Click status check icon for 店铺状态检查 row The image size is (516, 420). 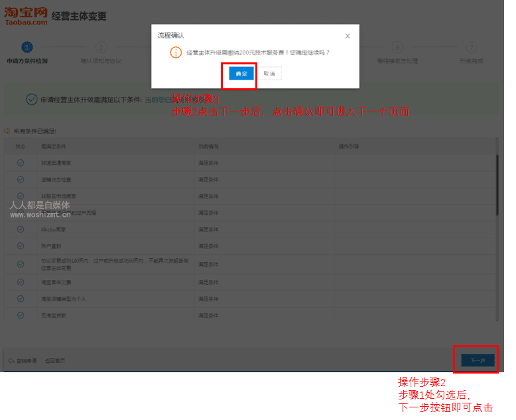pyautogui.click(x=21, y=179)
